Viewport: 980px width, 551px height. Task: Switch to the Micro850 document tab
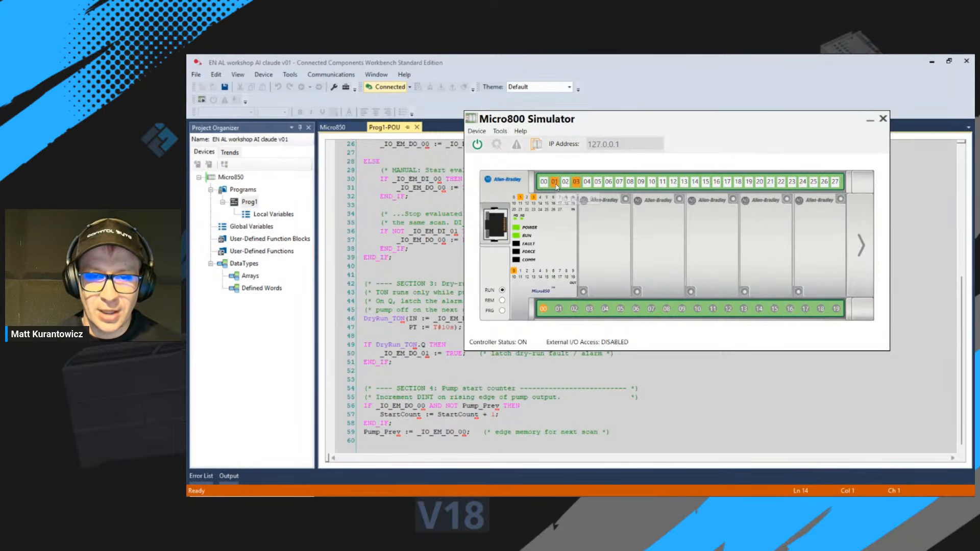[x=332, y=127]
